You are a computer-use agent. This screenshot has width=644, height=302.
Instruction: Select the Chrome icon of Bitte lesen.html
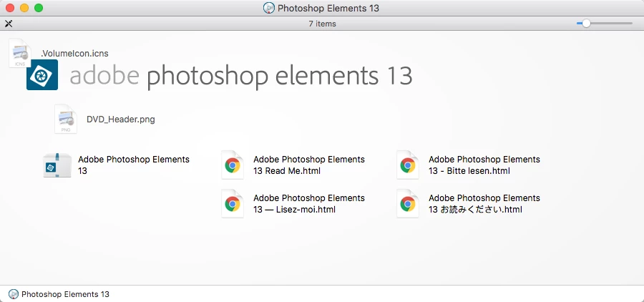408,165
